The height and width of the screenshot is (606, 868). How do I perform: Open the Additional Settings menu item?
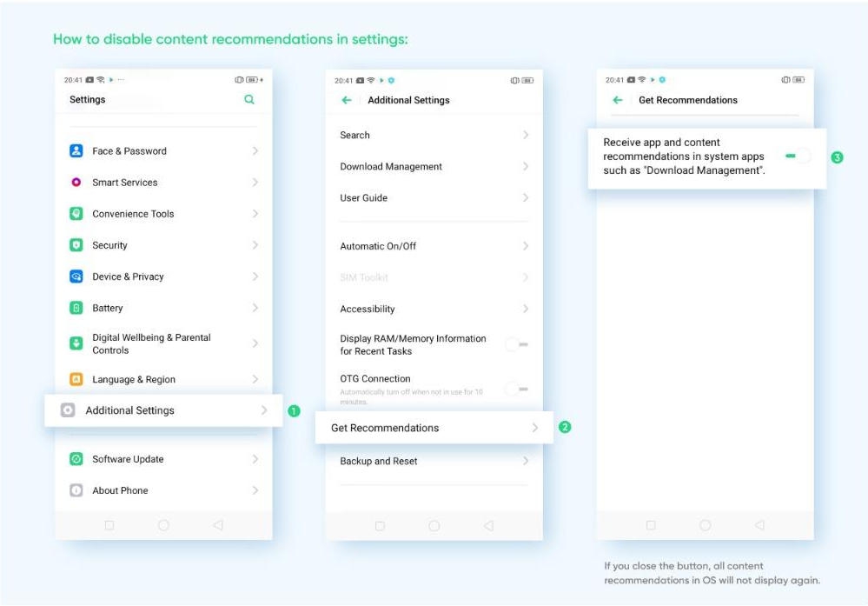pos(163,410)
